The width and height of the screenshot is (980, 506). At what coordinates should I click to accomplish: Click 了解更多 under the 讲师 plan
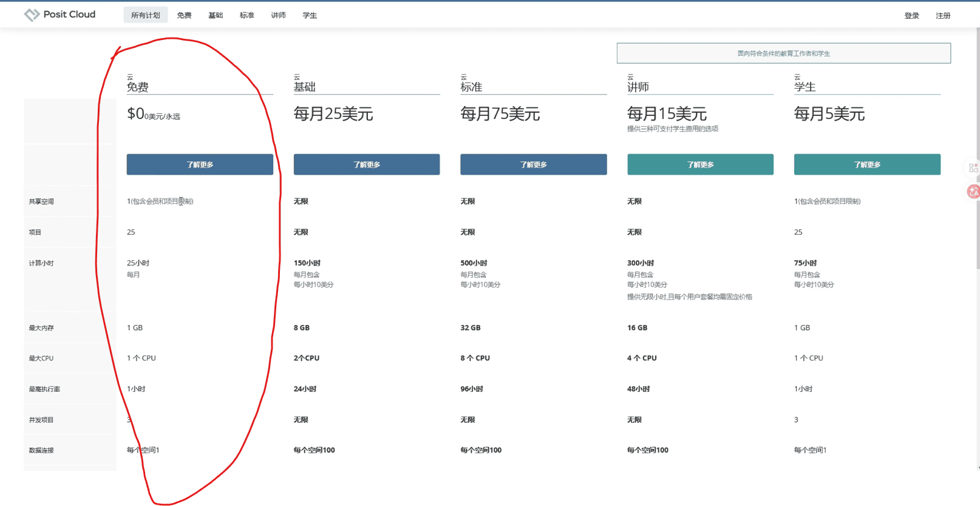click(700, 164)
